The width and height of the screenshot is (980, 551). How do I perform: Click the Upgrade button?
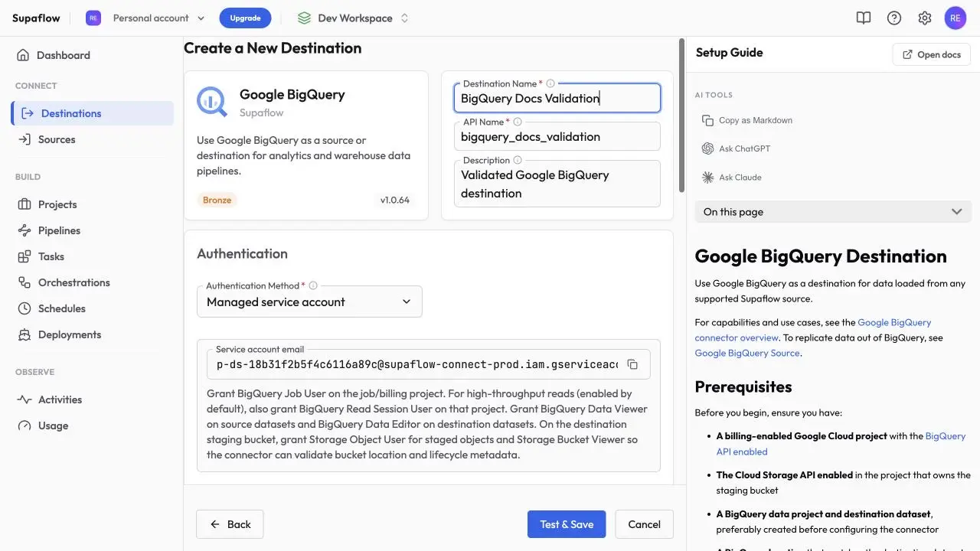pos(245,18)
